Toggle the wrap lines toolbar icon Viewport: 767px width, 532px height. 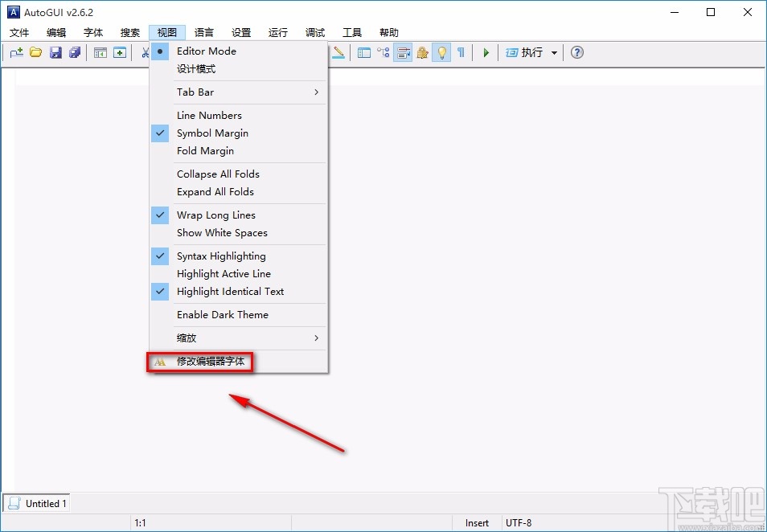point(403,52)
